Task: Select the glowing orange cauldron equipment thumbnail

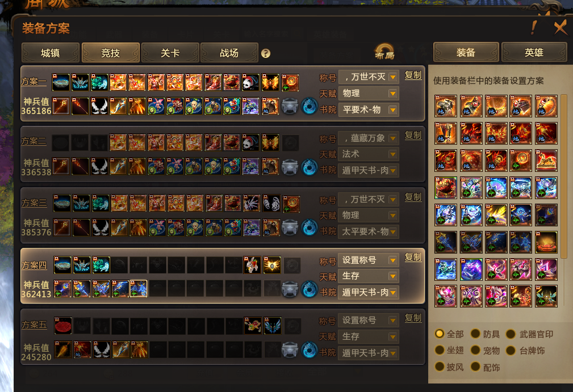Action: 546,242
